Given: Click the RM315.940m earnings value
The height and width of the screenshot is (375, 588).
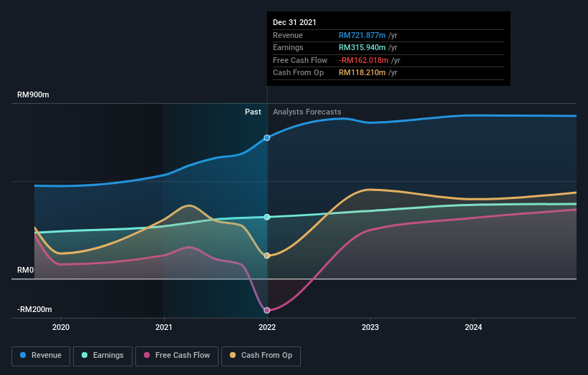Looking at the screenshot, I should tap(362, 47).
